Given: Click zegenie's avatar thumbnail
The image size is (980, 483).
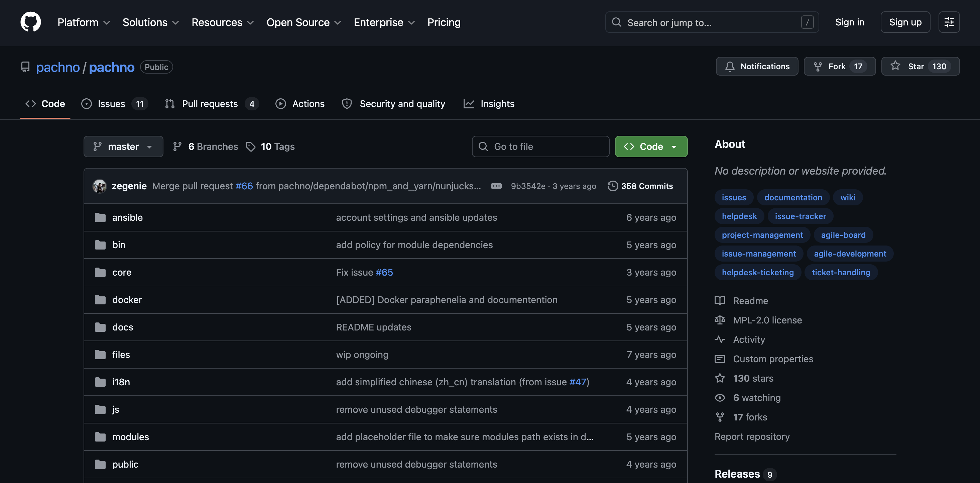Looking at the screenshot, I should point(99,186).
